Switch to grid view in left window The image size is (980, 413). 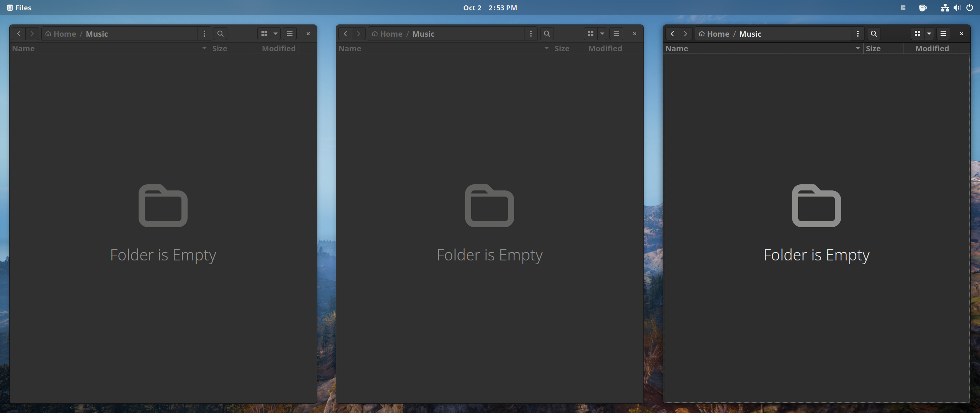[264, 34]
